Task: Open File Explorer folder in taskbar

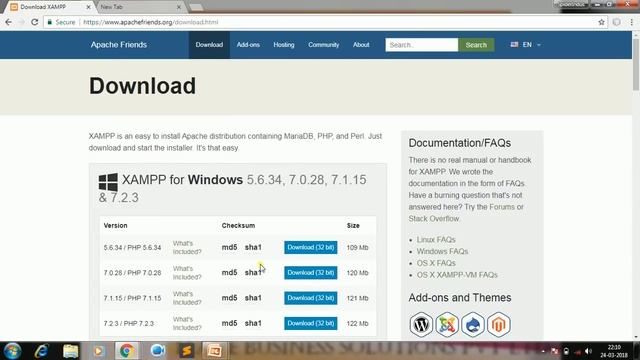Action: pyautogui.click(x=71, y=351)
